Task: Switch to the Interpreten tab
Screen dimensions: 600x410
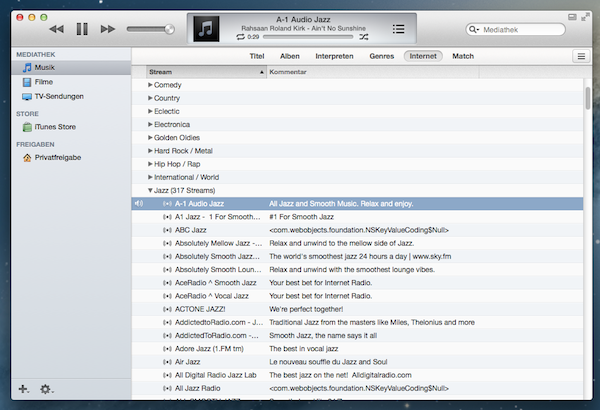Action: click(334, 56)
